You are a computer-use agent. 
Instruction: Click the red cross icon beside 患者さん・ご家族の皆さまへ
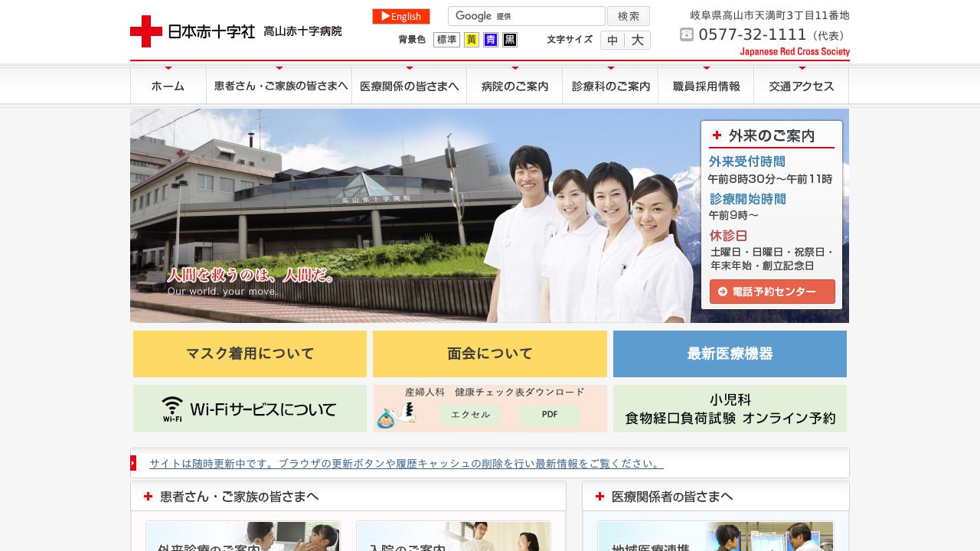pyautogui.click(x=148, y=496)
